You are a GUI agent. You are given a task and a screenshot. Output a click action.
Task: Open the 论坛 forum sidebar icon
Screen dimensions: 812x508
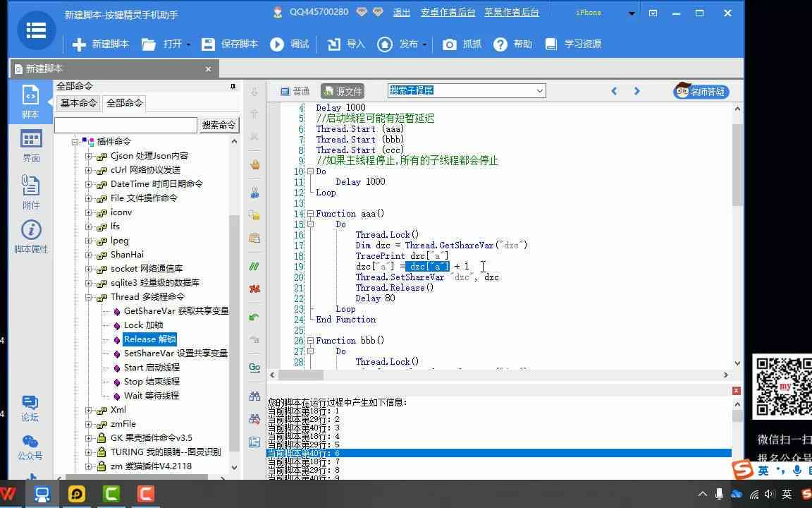(30, 409)
